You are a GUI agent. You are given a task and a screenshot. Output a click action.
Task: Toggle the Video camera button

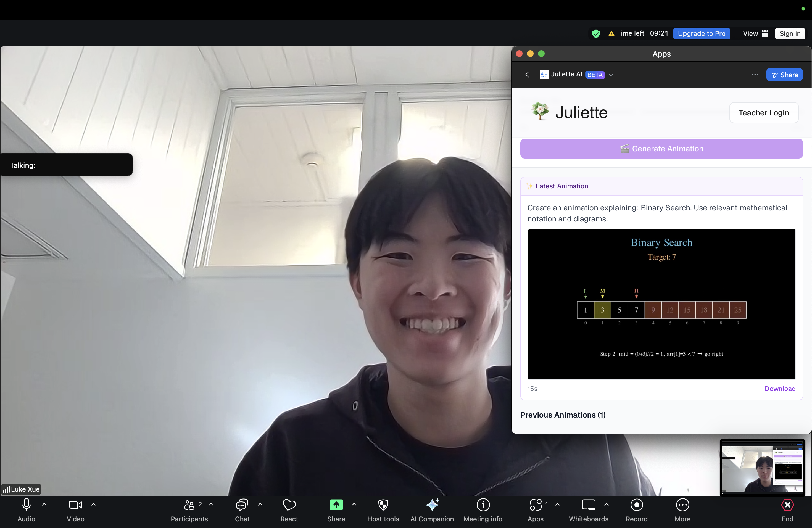[75, 505]
